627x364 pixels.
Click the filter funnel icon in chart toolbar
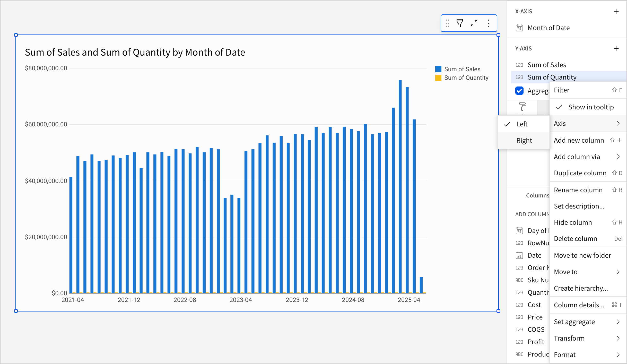point(459,23)
